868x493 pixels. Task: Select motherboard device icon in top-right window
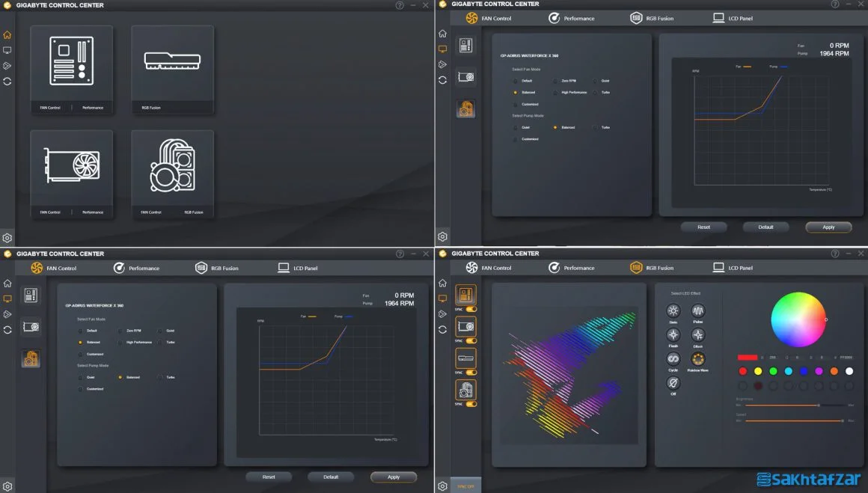465,46
